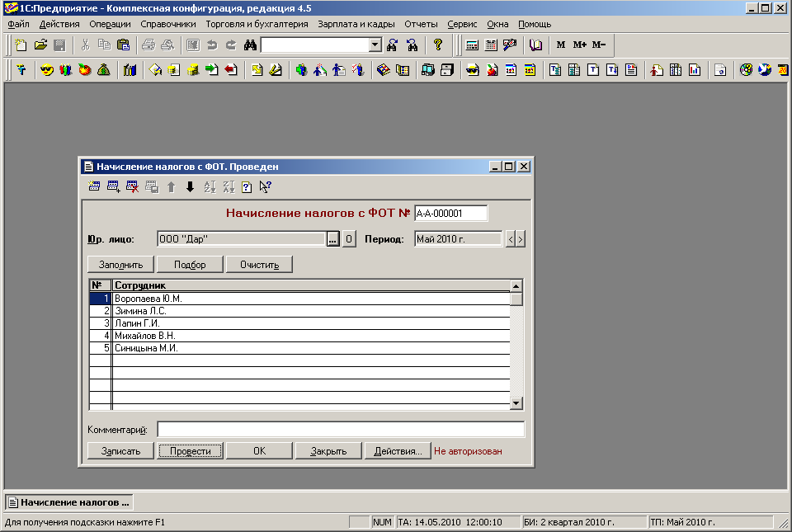Viewport: 792px width, 532px height.
Task: Open the Торговля и бухгалтерия menu
Action: pyautogui.click(x=257, y=24)
